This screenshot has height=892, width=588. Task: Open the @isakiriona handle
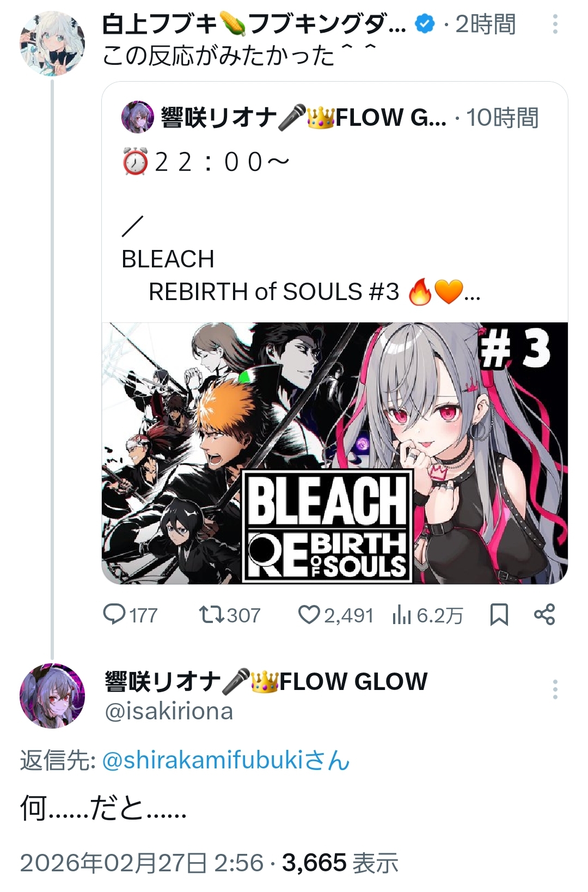click(169, 711)
